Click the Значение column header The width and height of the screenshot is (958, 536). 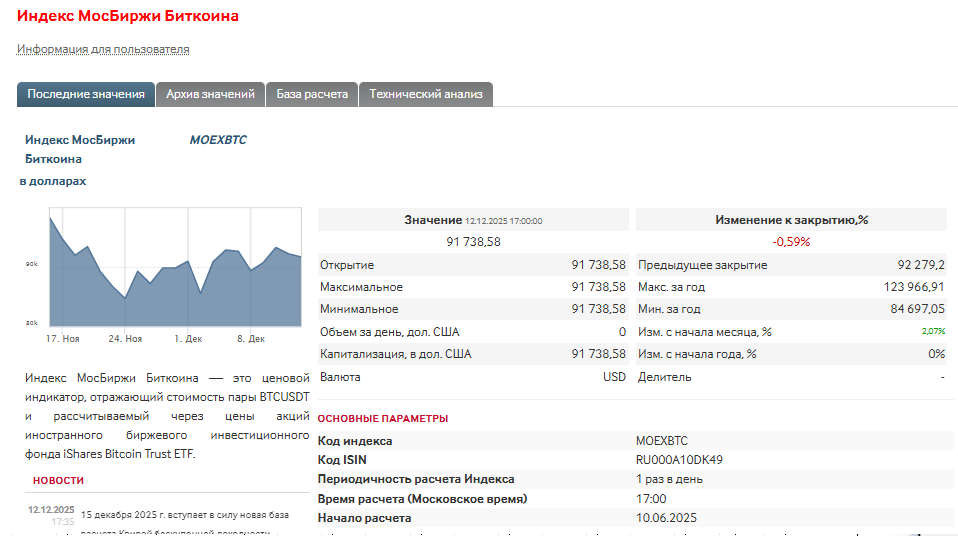coord(473,220)
